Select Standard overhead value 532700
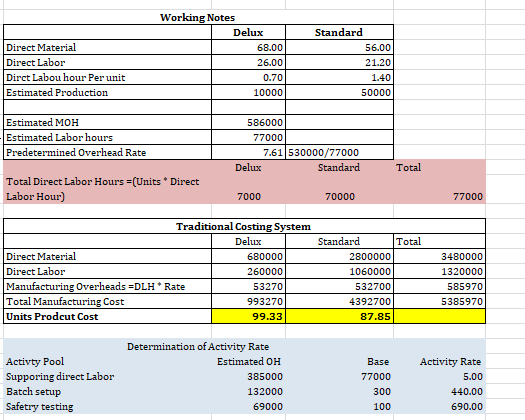 click(x=373, y=287)
